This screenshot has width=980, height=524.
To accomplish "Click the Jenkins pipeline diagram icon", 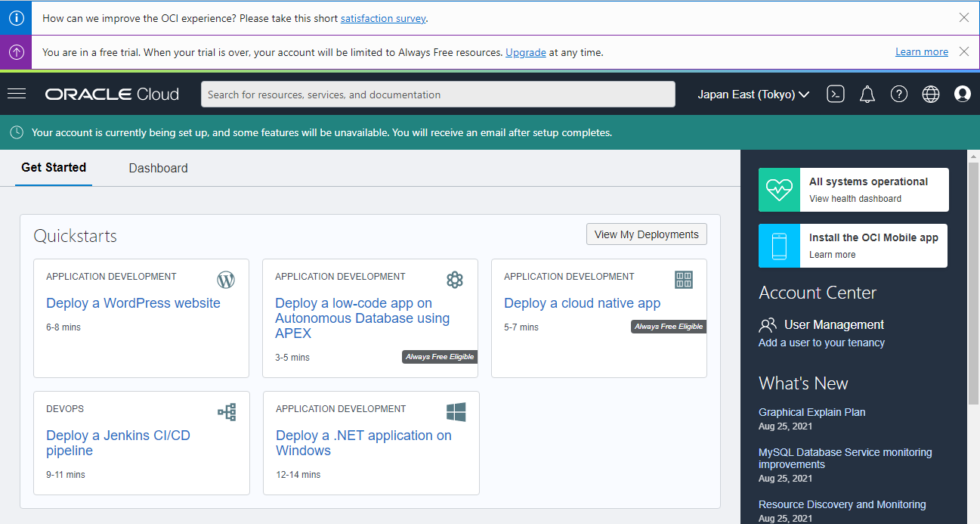I will [x=227, y=412].
